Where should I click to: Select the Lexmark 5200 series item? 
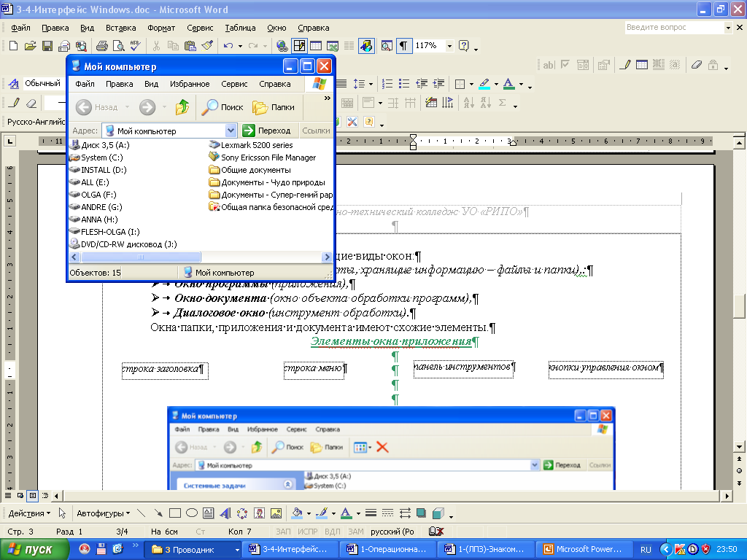coord(251,145)
